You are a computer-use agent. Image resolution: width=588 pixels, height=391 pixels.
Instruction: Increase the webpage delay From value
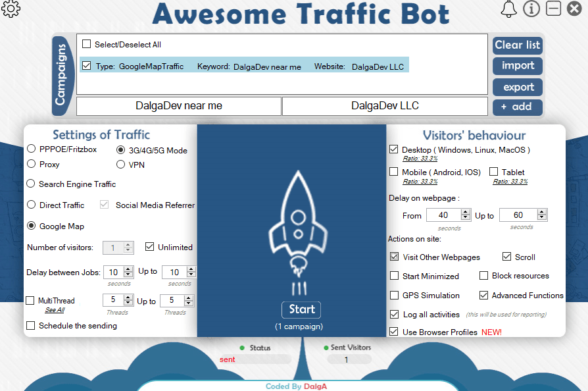(x=466, y=212)
